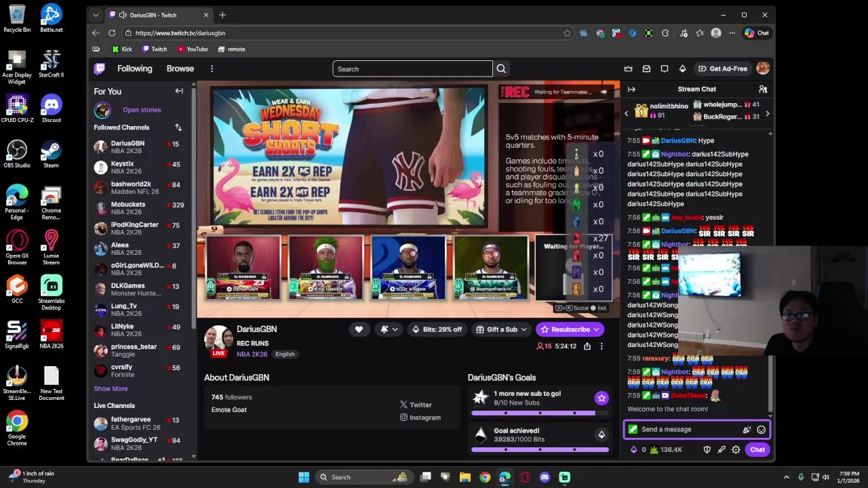Open user avatar menu in Twitch header
868x488 pixels.
click(763, 68)
